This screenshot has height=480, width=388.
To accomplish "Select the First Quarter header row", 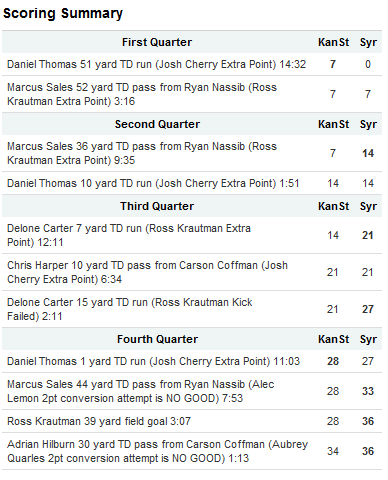I will point(192,42).
